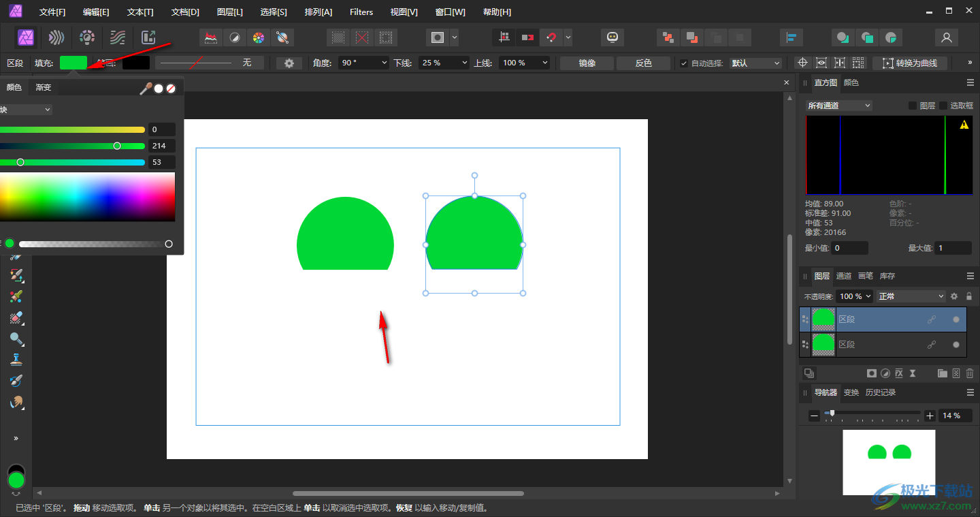Click the green 填充 color swatch
Image resolution: width=980 pixels, height=517 pixels.
73,63
